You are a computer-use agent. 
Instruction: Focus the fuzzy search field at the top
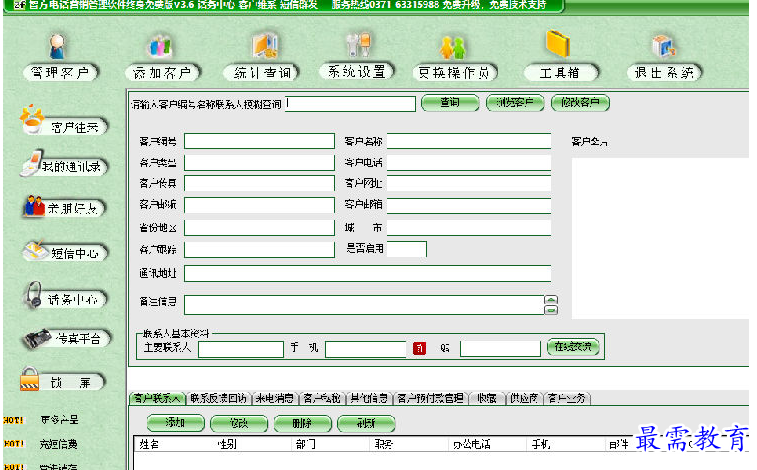pos(350,104)
